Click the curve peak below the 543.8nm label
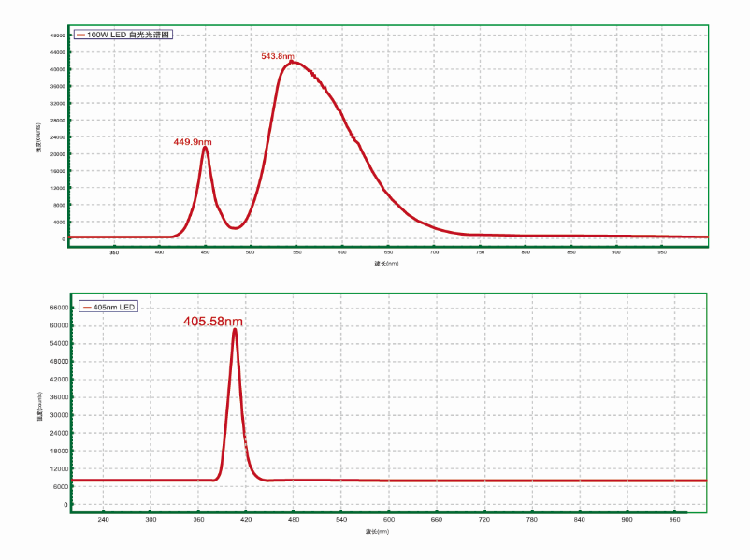 [293, 63]
